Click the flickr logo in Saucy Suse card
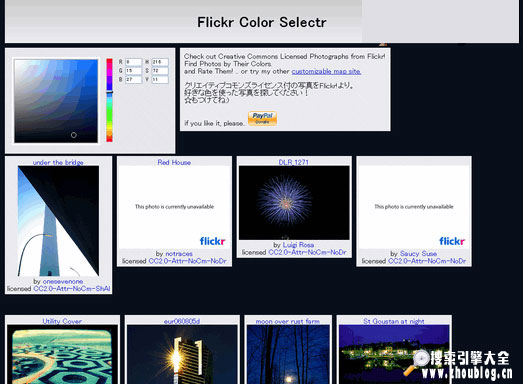Image resolution: width=523 pixels, height=384 pixels. (x=452, y=241)
